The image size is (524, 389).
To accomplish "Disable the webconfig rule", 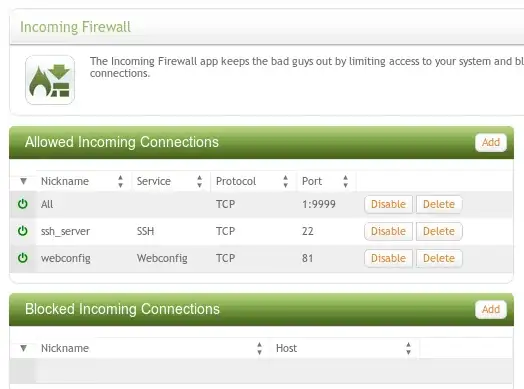I will (388, 258).
